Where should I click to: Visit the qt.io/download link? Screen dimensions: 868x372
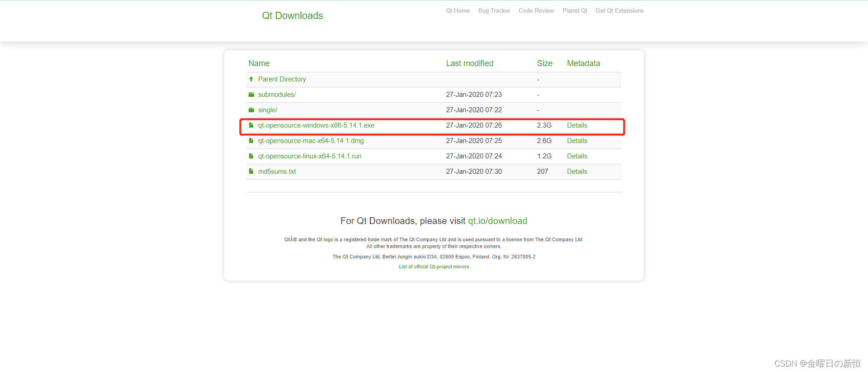click(497, 221)
